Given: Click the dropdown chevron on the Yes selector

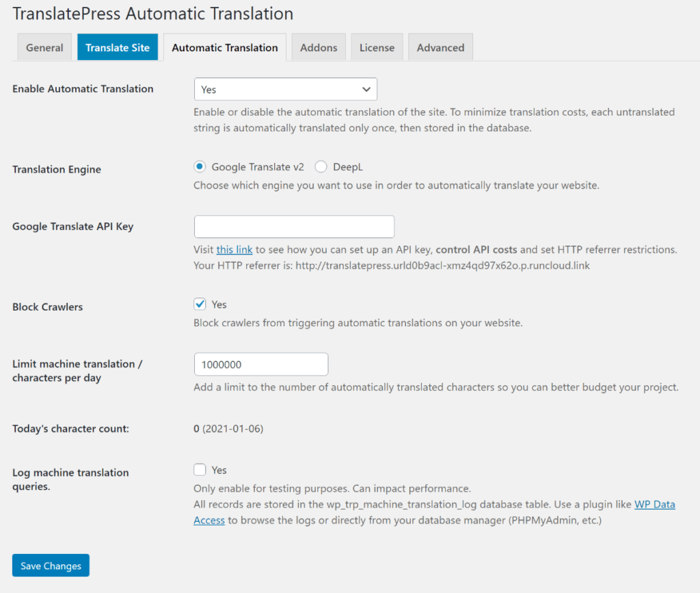Looking at the screenshot, I should point(367,89).
